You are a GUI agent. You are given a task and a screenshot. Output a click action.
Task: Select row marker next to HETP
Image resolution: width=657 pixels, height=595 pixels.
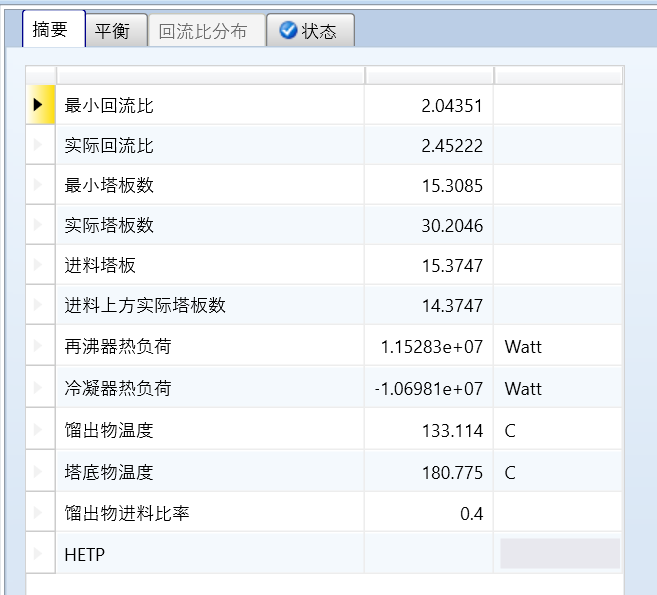pos(39,553)
